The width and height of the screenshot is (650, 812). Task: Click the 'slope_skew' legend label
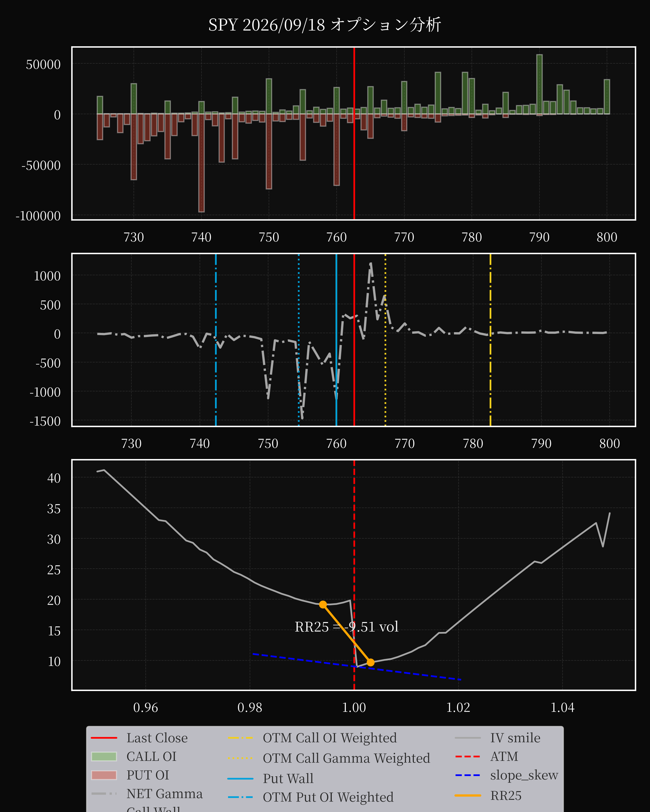pos(524,775)
